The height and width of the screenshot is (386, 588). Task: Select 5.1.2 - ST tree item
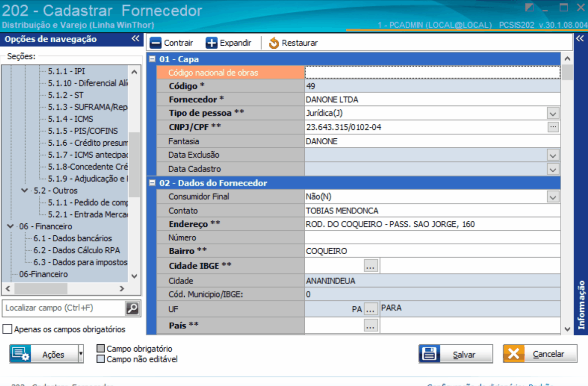coord(66,95)
